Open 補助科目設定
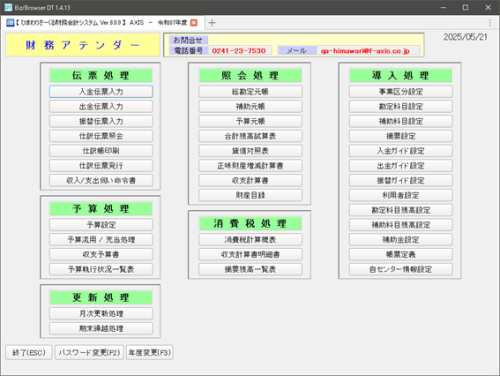 pos(401,121)
